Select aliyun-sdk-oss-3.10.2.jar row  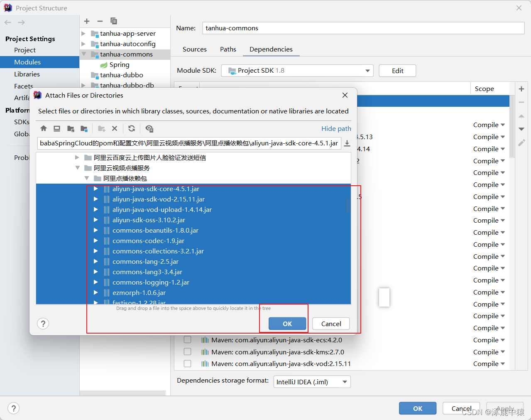click(x=193, y=220)
